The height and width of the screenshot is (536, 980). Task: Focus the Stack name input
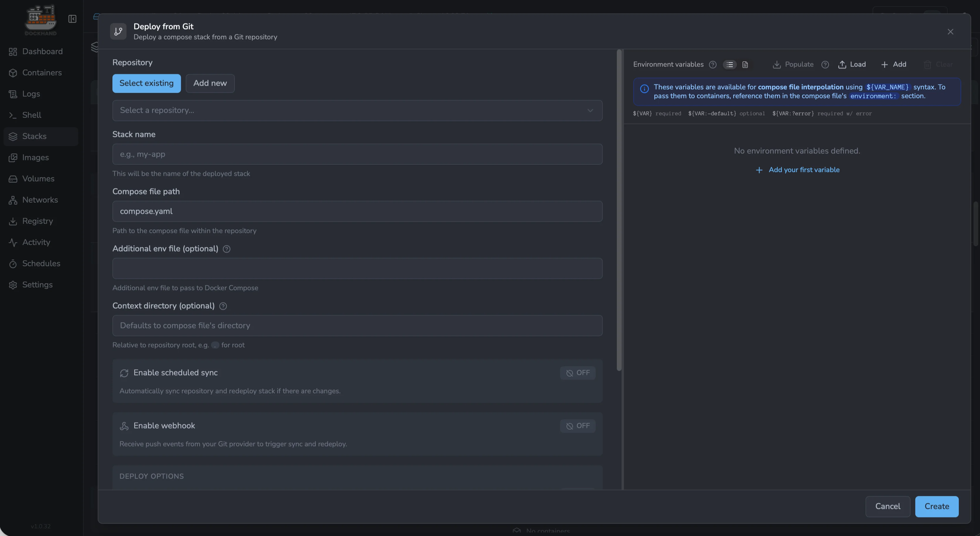pos(357,154)
